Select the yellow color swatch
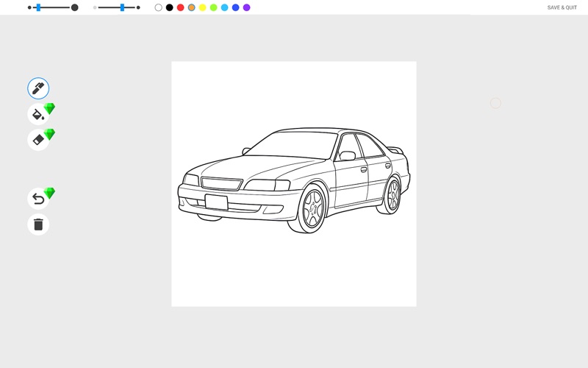The height and width of the screenshot is (368, 588). (202, 7)
